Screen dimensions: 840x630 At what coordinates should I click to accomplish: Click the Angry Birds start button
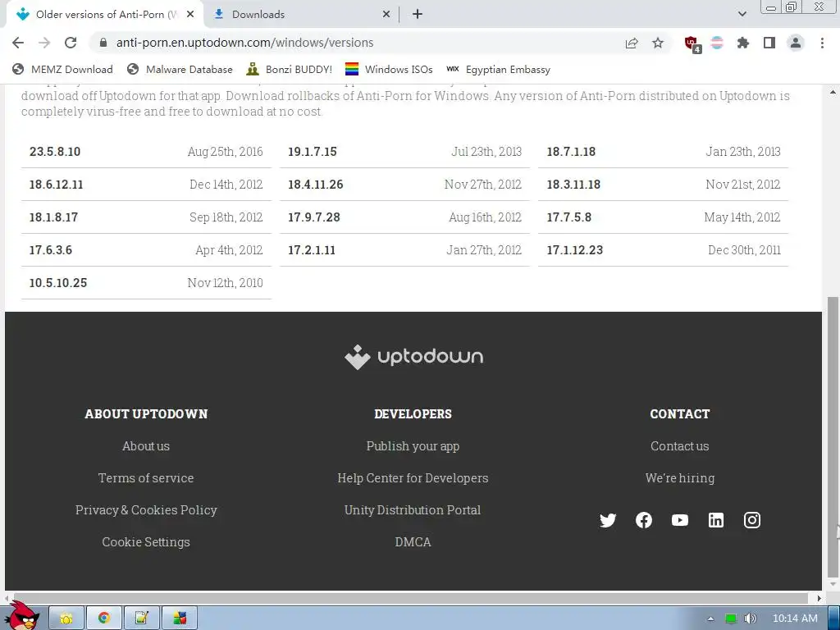click(x=21, y=616)
